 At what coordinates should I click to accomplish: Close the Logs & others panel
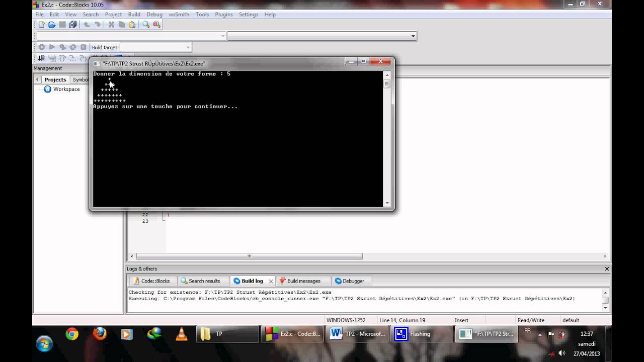tap(607, 269)
